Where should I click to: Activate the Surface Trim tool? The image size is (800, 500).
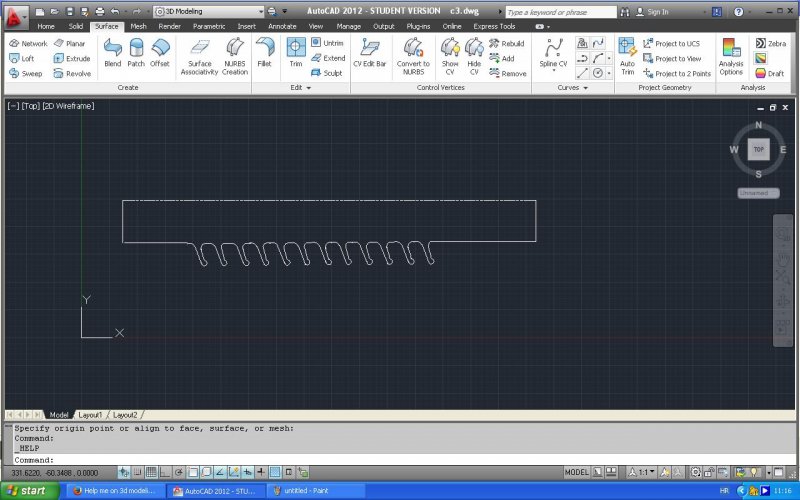[x=296, y=52]
